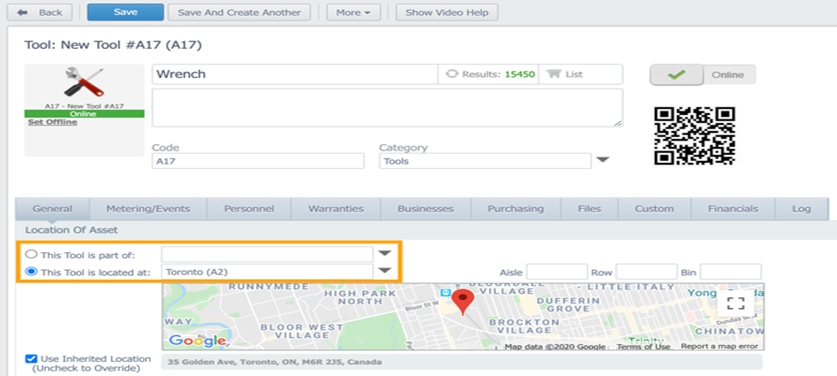This screenshot has height=376, width=837.
Task: Click the wrench and screwdriver tool image
Action: click(x=84, y=83)
